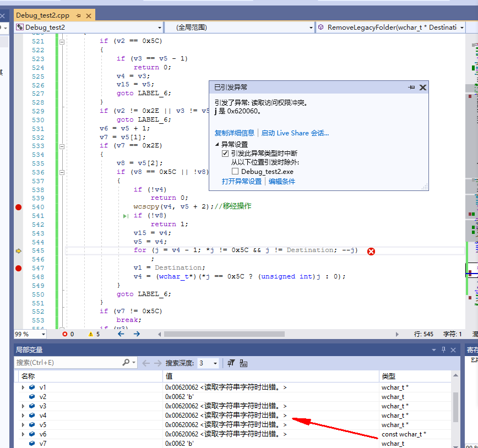Navigate backward with the left arrow
The image size is (478, 448).
[121, 334]
